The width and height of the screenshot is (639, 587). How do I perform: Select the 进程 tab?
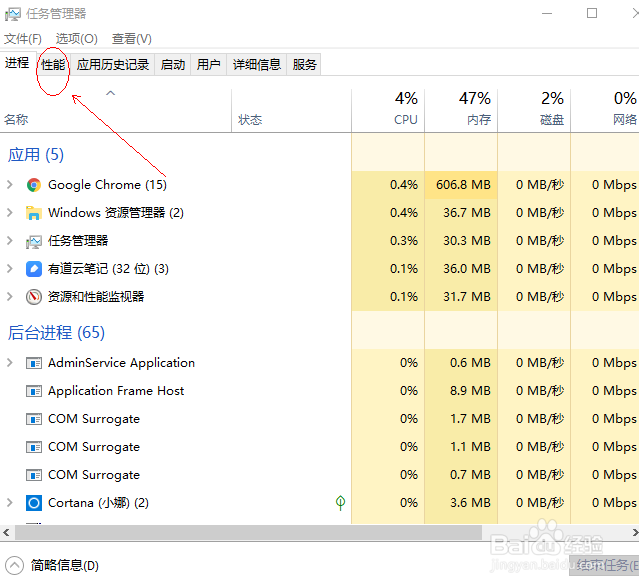pos(17,63)
